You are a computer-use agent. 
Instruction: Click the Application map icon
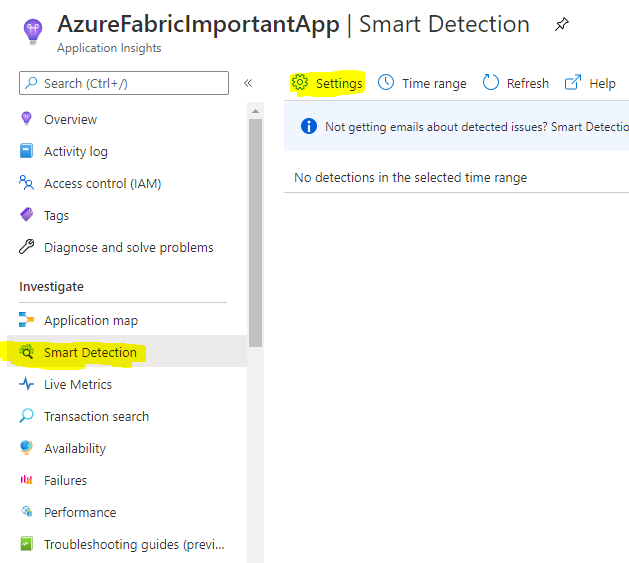[26, 320]
